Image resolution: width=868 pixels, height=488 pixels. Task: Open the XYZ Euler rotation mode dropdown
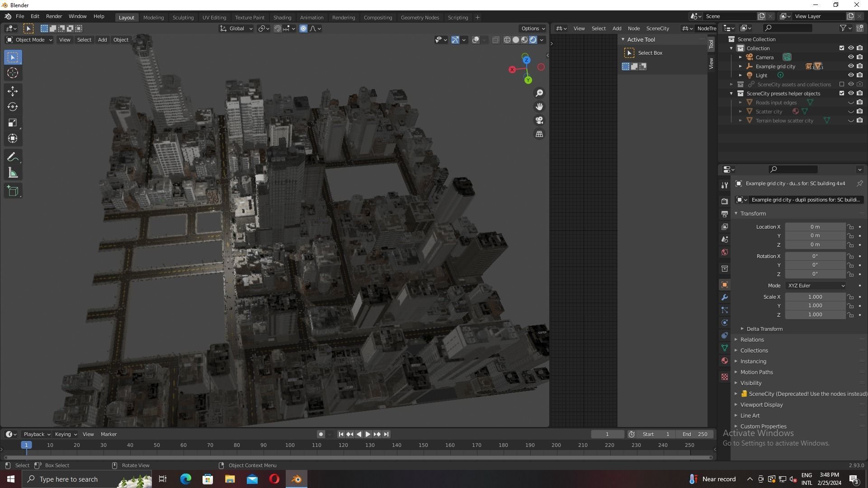(816, 286)
